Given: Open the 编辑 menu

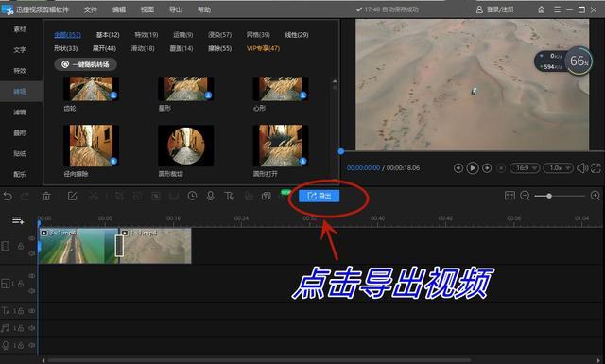Looking at the screenshot, I should click(119, 9).
